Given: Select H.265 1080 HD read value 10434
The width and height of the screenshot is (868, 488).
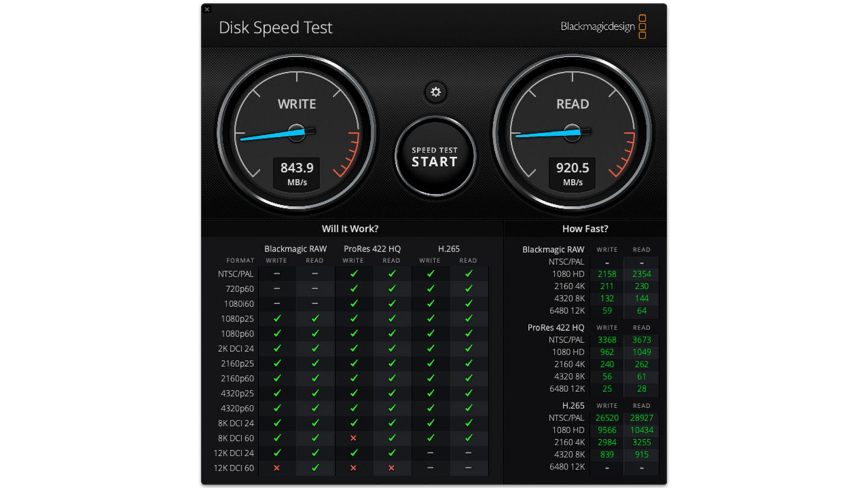Looking at the screenshot, I should [641, 430].
